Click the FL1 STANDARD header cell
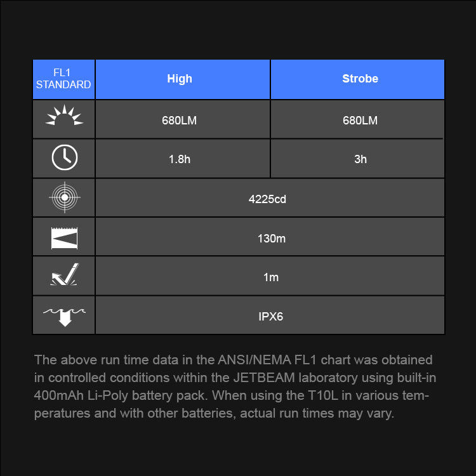The height and width of the screenshot is (476, 476). tap(63, 79)
